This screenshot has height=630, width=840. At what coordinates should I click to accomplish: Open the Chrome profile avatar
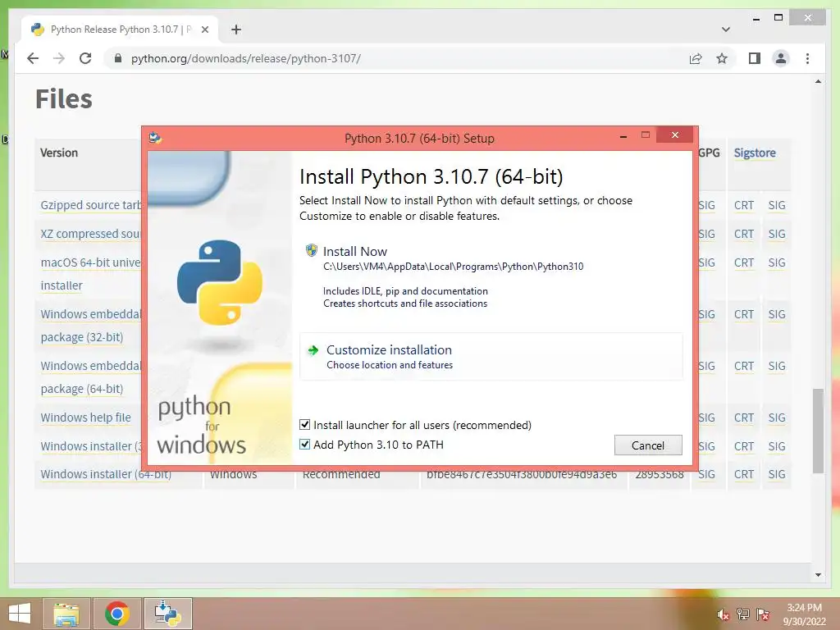click(781, 58)
